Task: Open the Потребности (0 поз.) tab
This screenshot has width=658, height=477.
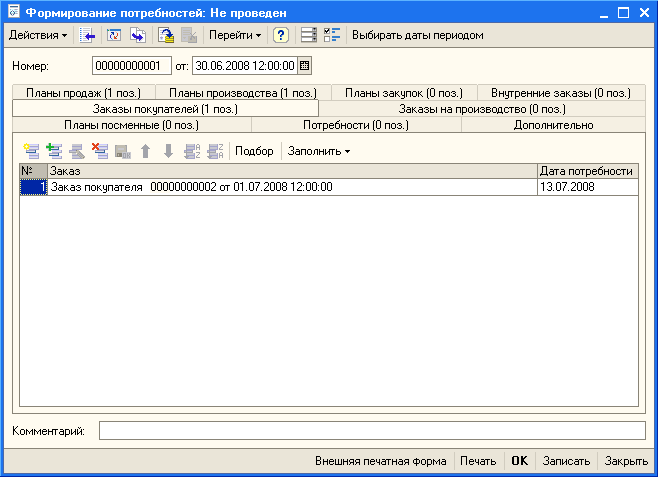Action: (355, 125)
